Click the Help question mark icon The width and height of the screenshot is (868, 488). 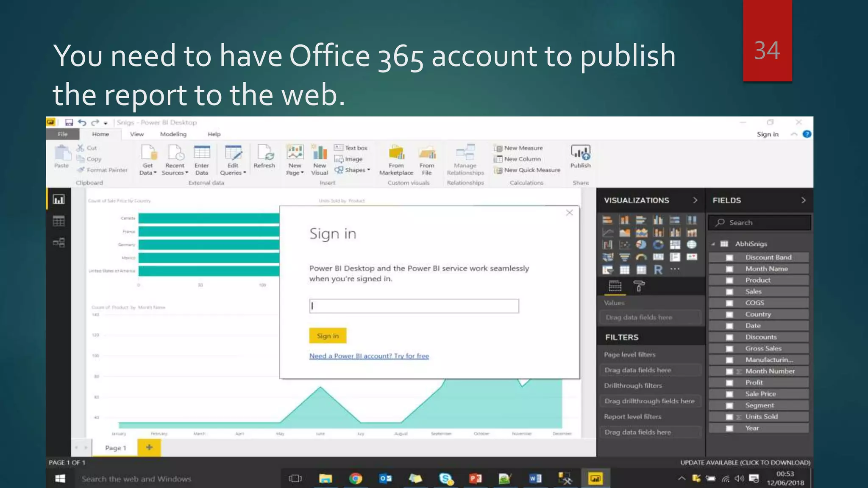[807, 134]
